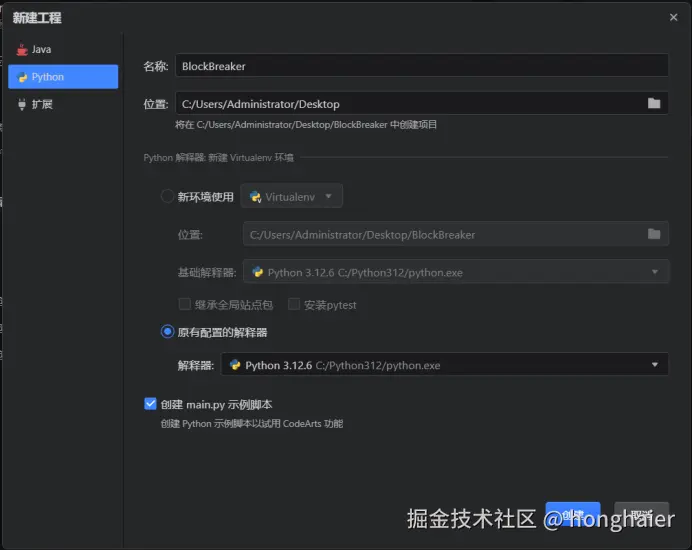Click the 取消 cancel button
692x550 pixels.
(x=641, y=514)
